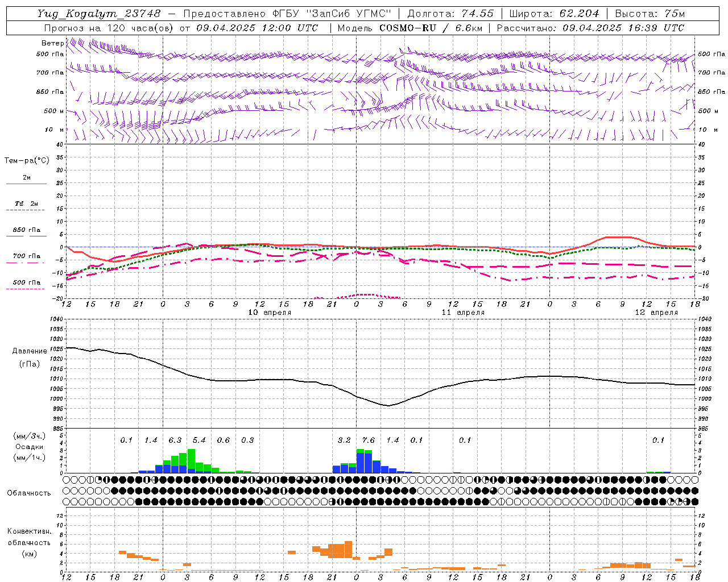Click the Давление pressure label

[x=30, y=351]
